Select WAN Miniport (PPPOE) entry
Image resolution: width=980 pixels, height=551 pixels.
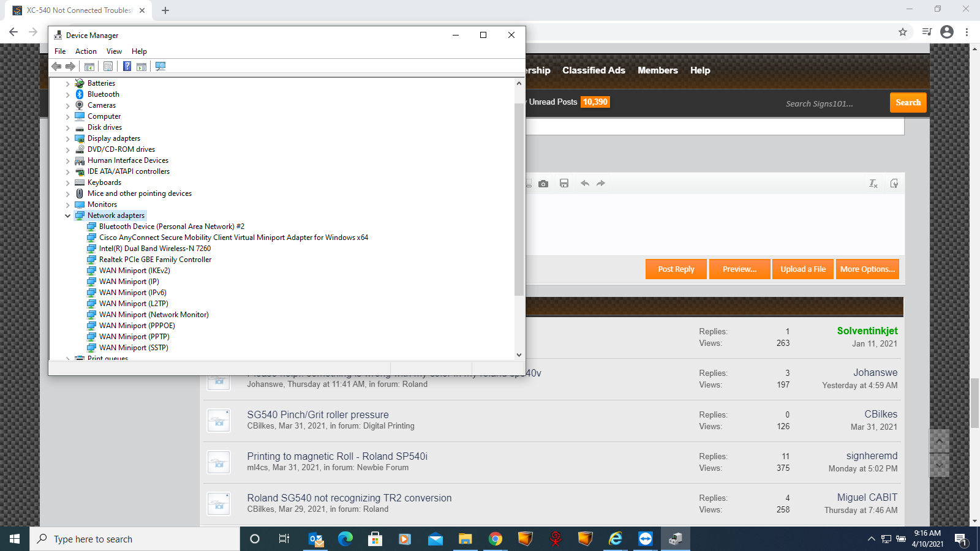pyautogui.click(x=137, y=326)
